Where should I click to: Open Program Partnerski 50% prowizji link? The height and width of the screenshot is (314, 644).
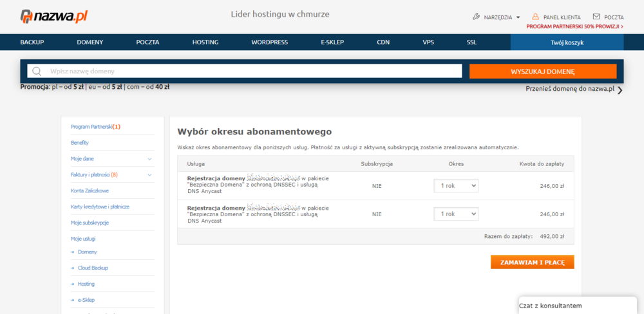[575, 26]
